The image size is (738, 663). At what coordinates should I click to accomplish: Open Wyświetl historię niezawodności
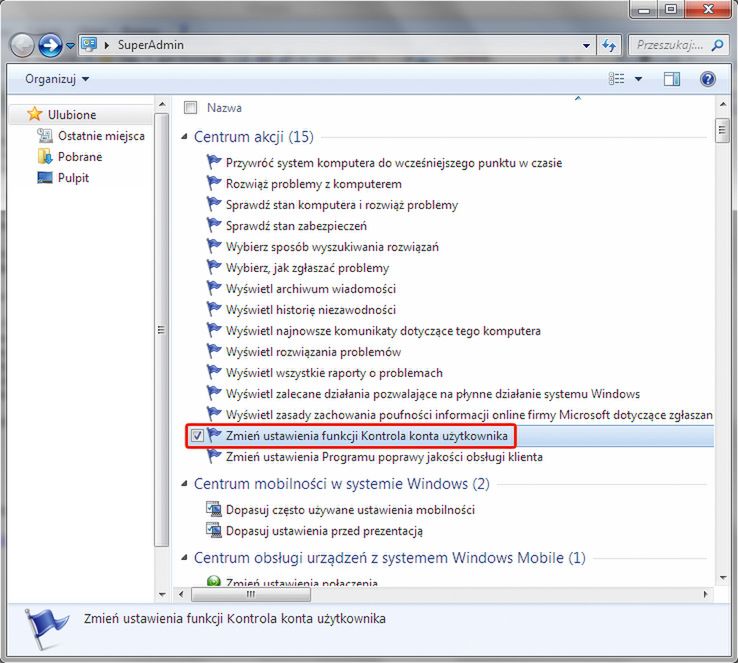[311, 310]
